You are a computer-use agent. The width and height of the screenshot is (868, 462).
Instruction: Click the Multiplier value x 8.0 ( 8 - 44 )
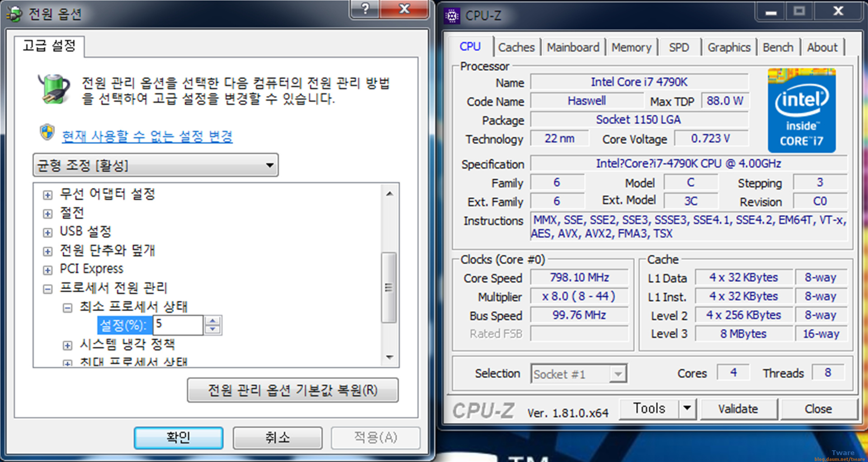point(579,296)
